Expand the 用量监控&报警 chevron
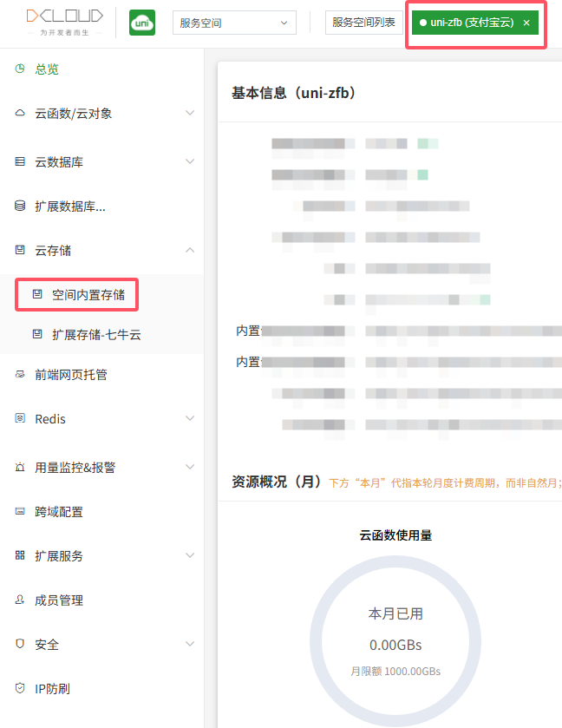Viewport: 562px width, 728px height. click(x=190, y=467)
